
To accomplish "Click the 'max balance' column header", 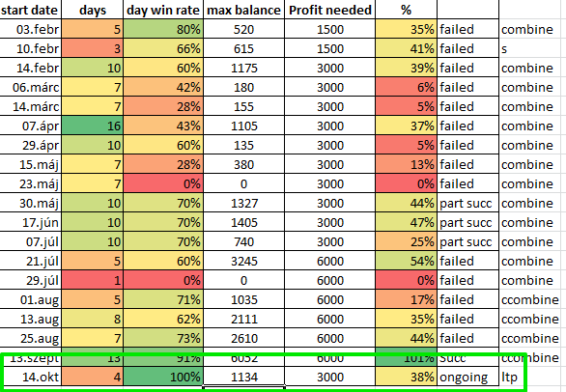I will 243,10.
